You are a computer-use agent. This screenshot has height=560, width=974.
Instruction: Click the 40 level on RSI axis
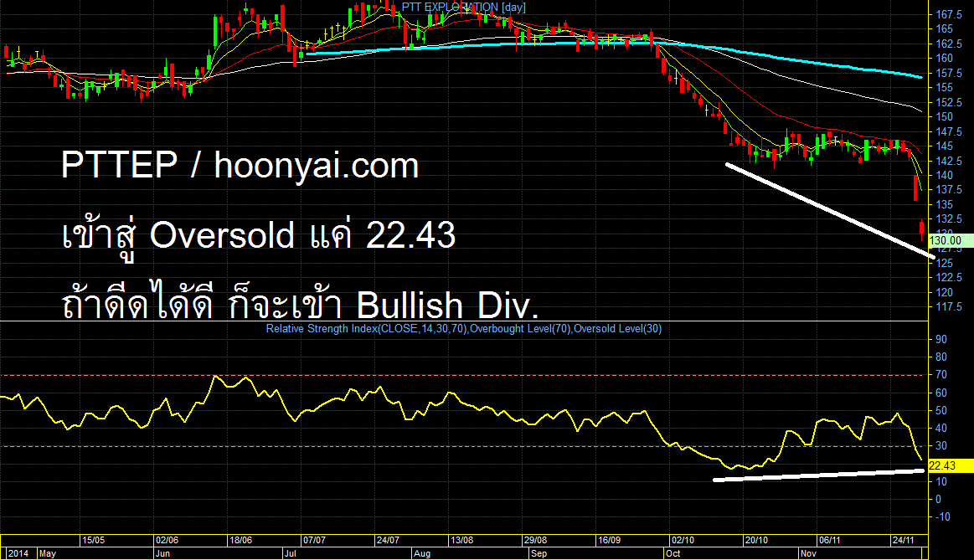(x=941, y=428)
